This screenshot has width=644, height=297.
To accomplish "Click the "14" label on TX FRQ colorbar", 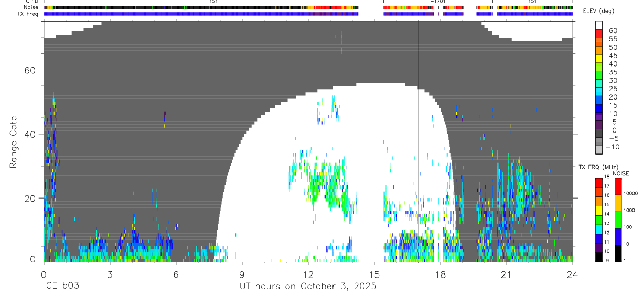I will (606, 214).
